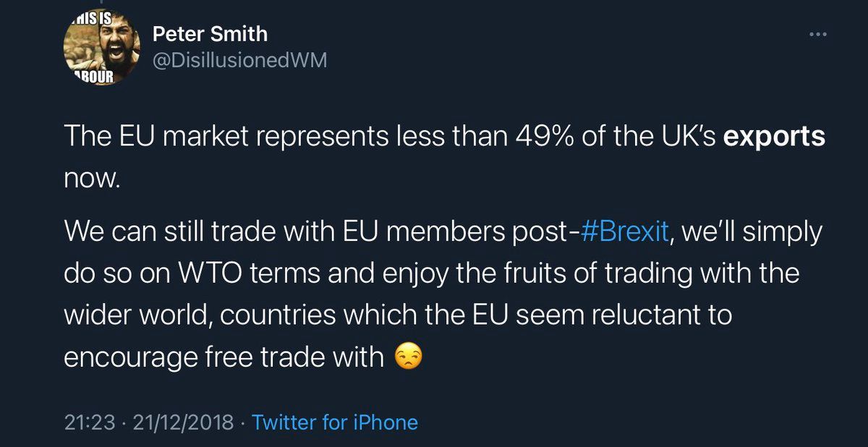Click the Peter Smith display name

tap(210, 33)
